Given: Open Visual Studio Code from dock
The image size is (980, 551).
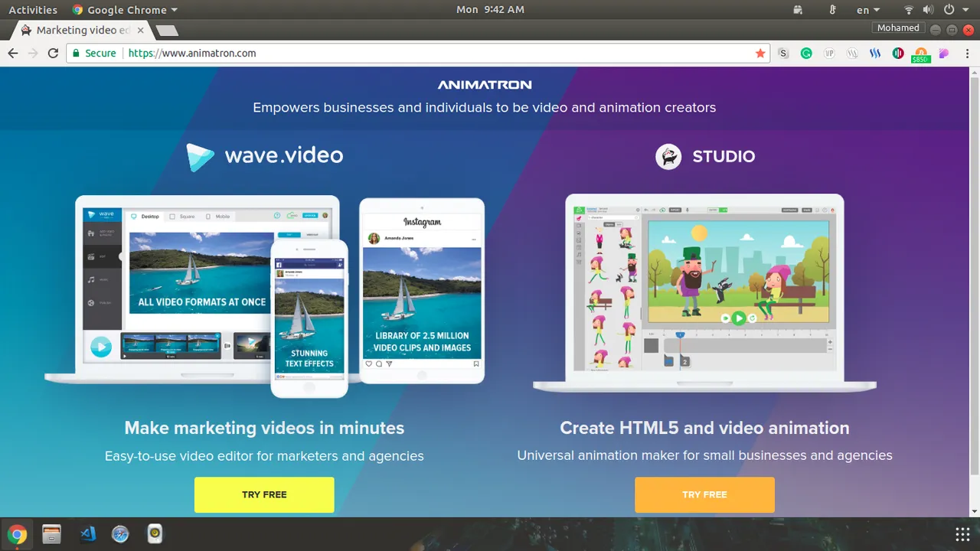Looking at the screenshot, I should click(x=87, y=534).
